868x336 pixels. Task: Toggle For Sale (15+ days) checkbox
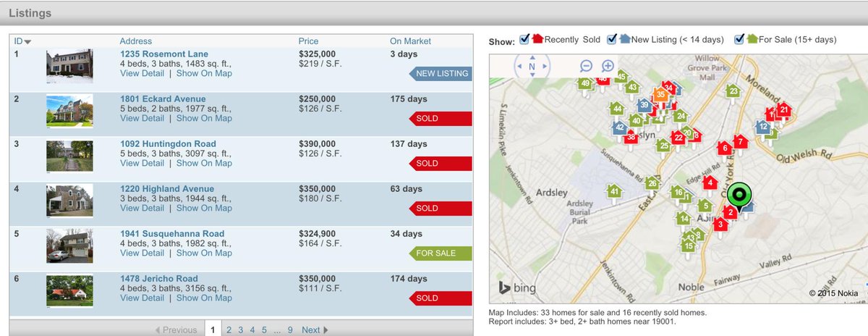[739, 39]
